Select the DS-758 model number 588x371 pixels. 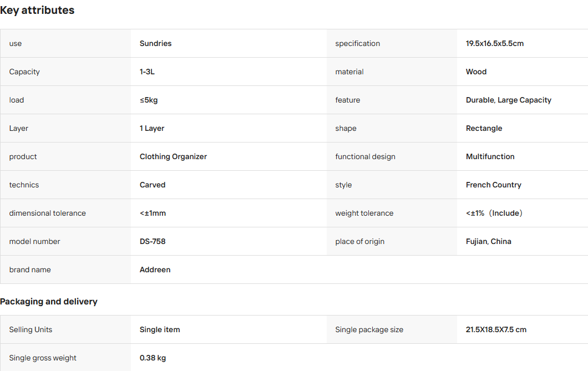(x=153, y=241)
